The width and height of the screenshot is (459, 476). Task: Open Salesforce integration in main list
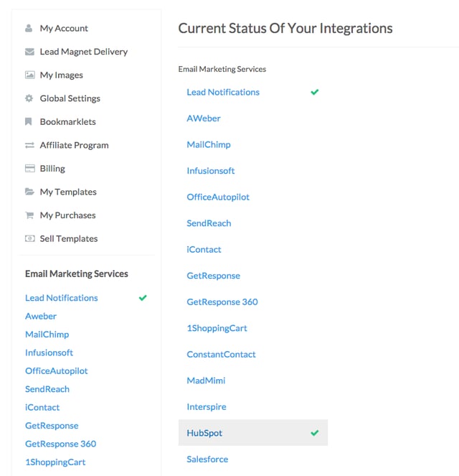click(x=207, y=459)
